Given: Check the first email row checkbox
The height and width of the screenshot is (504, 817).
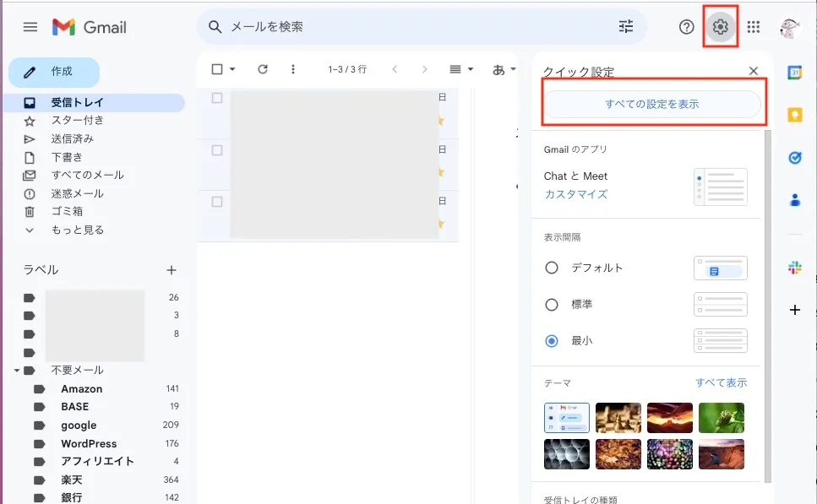Looking at the screenshot, I should (x=217, y=98).
